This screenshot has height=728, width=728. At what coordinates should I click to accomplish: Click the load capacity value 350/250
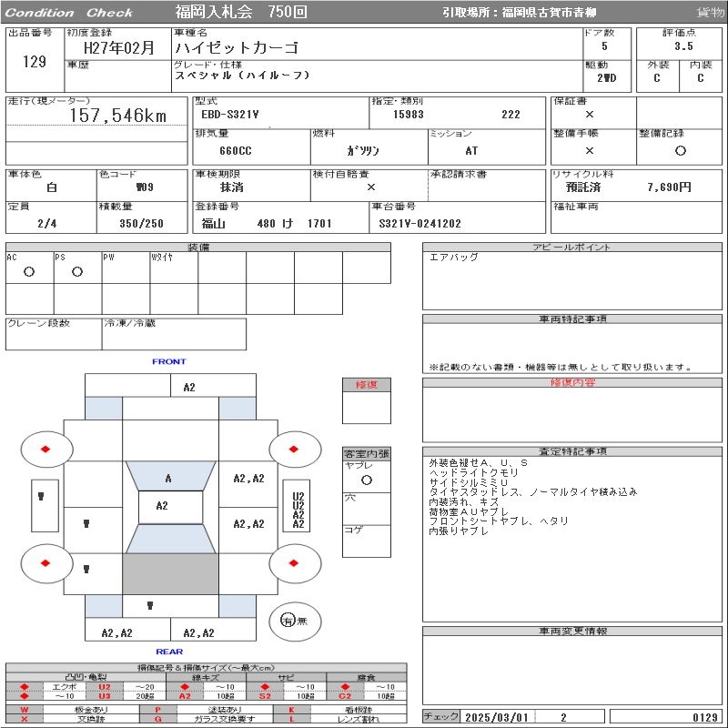(x=142, y=223)
